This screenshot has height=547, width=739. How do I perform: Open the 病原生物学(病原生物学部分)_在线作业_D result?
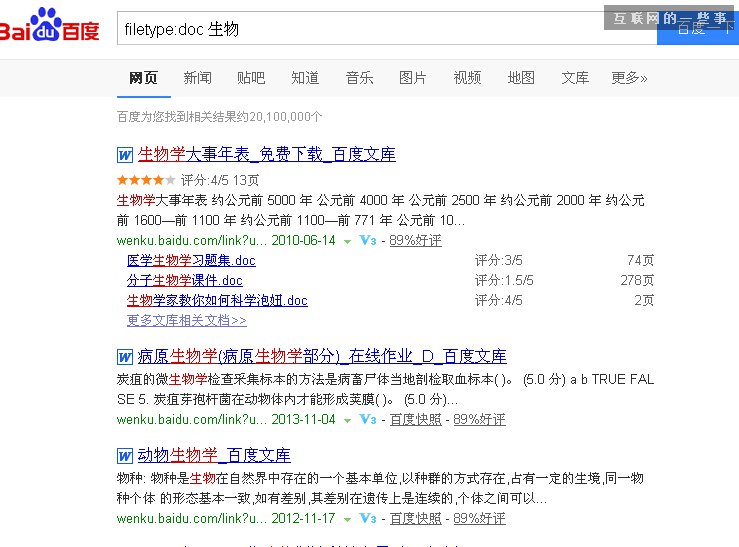pyautogui.click(x=322, y=356)
